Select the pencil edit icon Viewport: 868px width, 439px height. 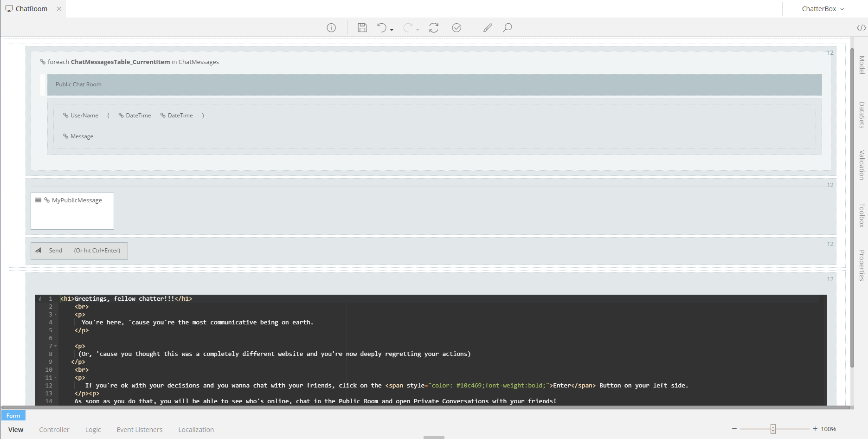(x=488, y=28)
